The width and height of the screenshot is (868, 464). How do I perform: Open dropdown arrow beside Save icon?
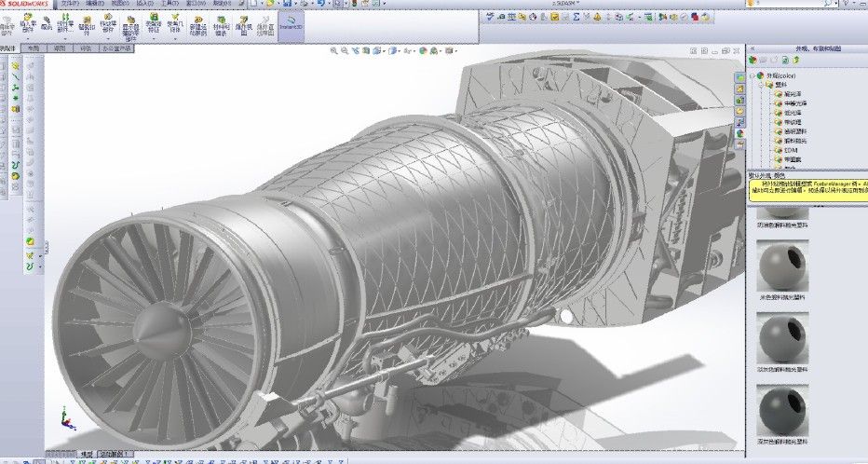pyautogui.click(x=296, y=4)
